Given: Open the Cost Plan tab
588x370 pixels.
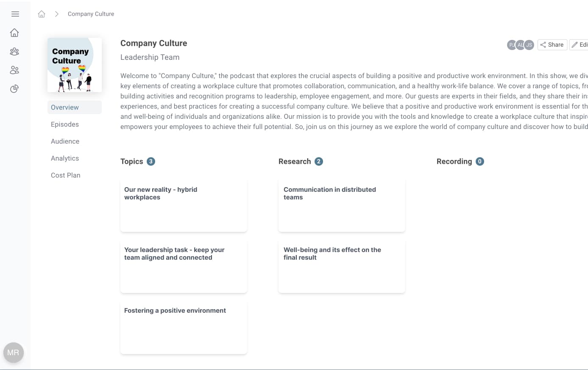Looking at the screenshot, I should tap(65, 175).
